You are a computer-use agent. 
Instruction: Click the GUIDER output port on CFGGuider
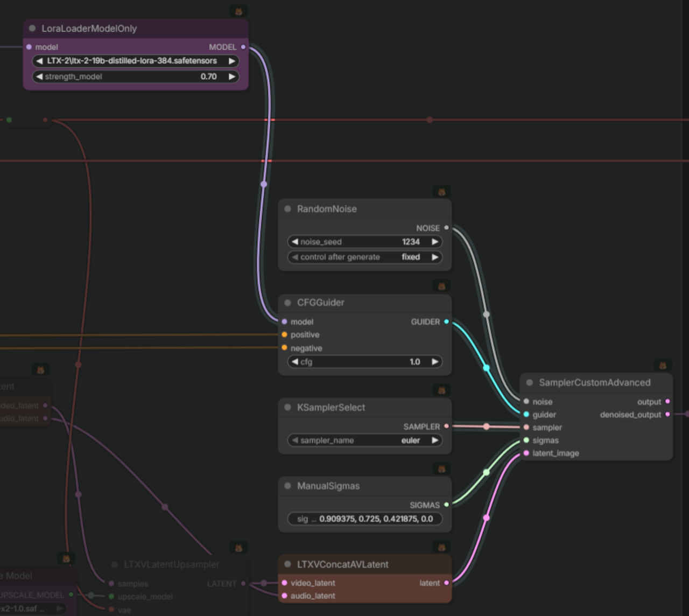tap(446, 321)
